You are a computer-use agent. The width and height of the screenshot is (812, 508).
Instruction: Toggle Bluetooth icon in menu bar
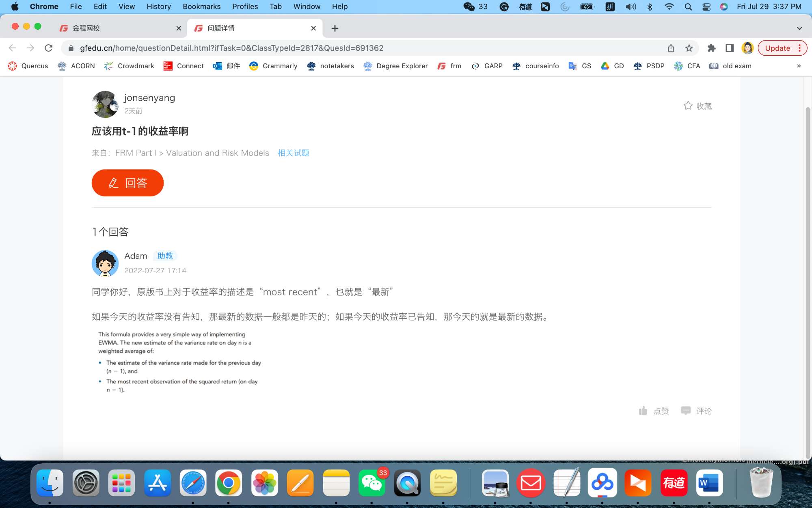[650, 7]
